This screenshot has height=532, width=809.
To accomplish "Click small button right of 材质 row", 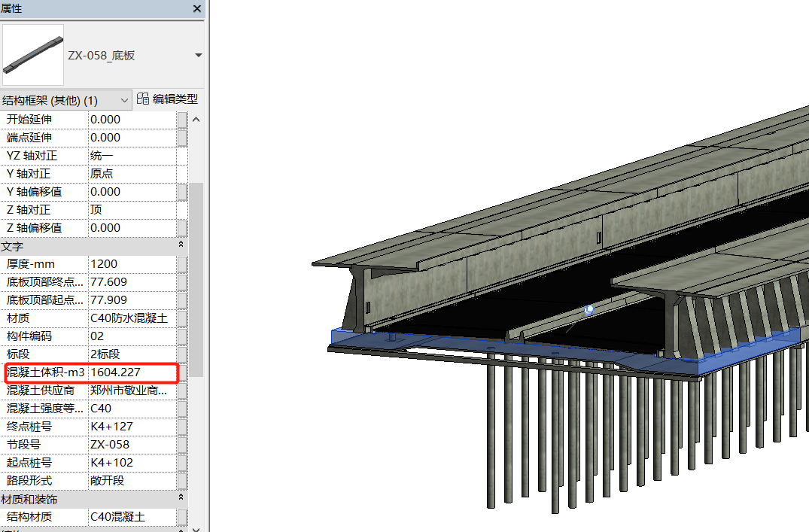I will coord(182,318).
